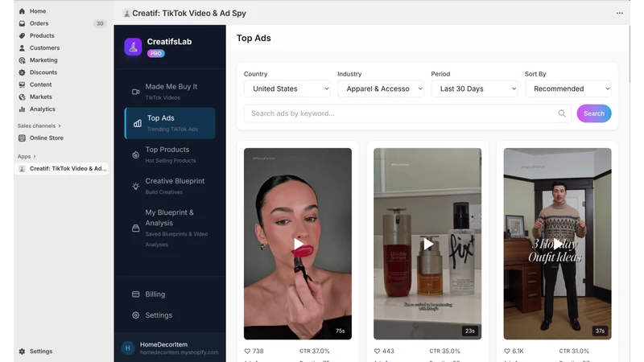Open Made Me Buy It menu item

(x=170, y=92)
